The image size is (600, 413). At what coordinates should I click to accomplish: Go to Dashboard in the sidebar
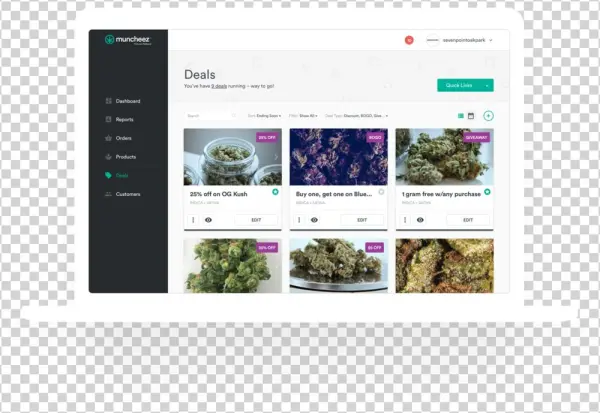[127, 101]
